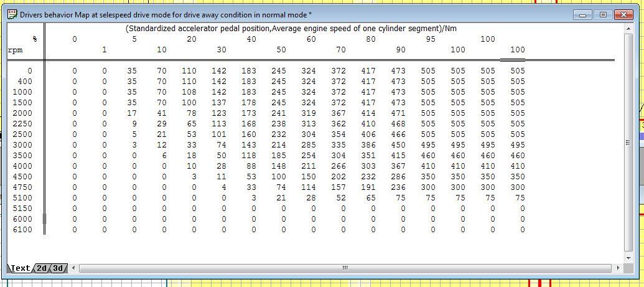Click the vertical scrollbar down arrow

(x=628, y=258)
